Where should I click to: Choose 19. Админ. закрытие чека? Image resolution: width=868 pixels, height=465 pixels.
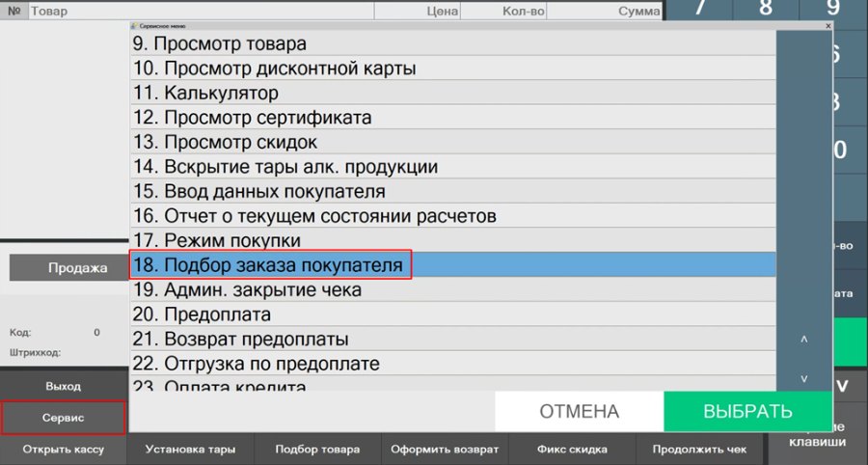point(453,289)
